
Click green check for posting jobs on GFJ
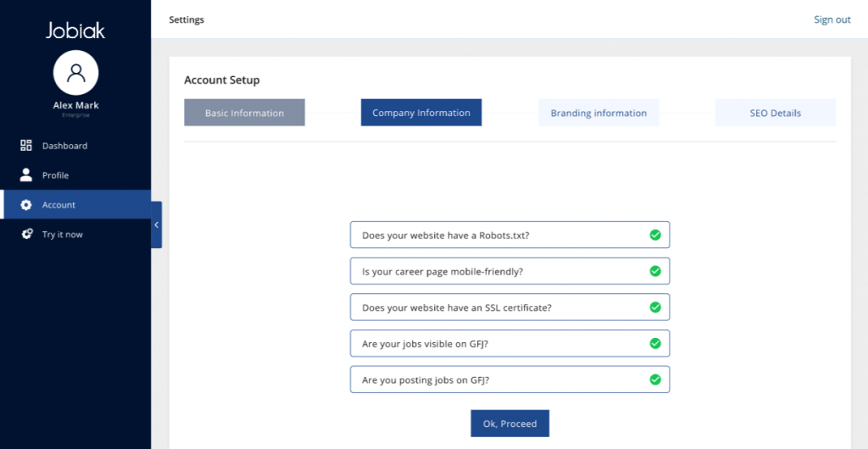tap(655, 380)
